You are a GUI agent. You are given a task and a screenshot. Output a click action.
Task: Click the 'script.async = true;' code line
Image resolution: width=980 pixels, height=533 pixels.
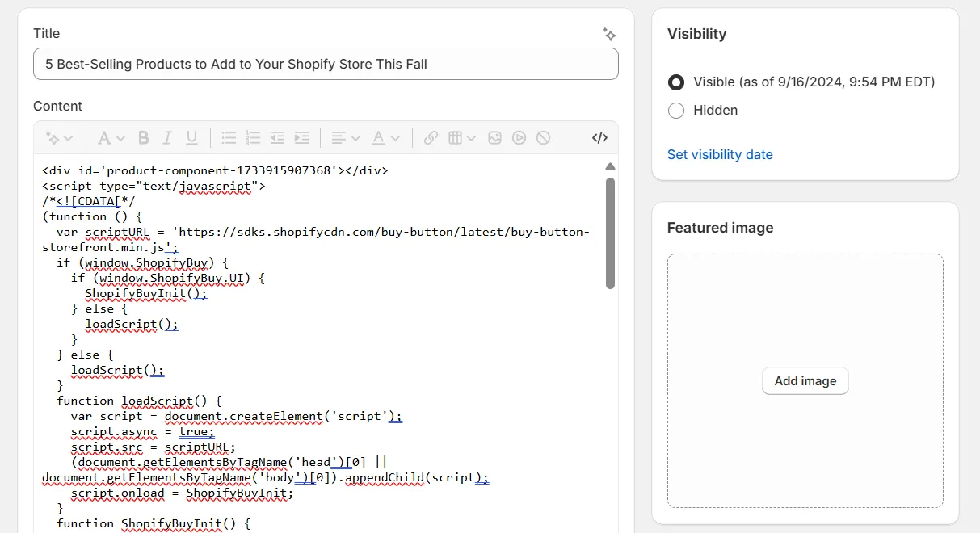tap(143, 431)
